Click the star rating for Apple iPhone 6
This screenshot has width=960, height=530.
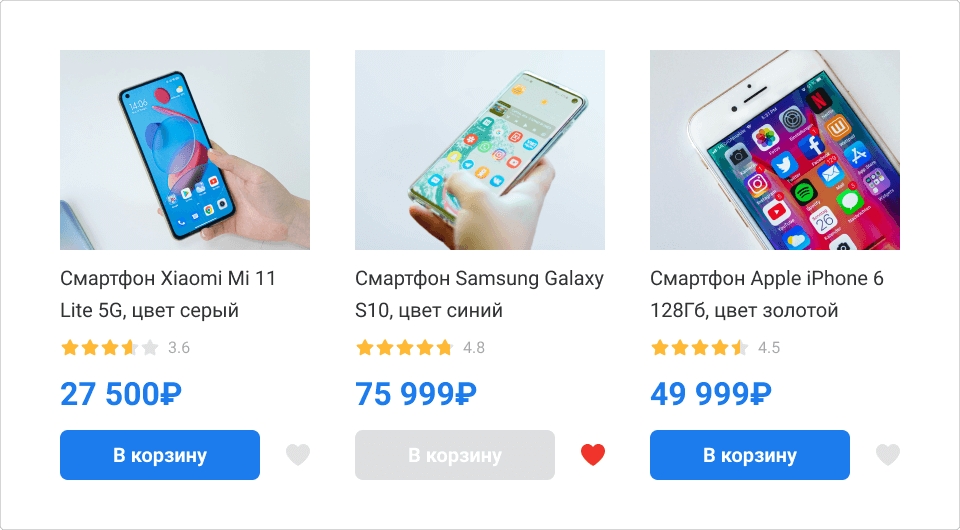700,348
